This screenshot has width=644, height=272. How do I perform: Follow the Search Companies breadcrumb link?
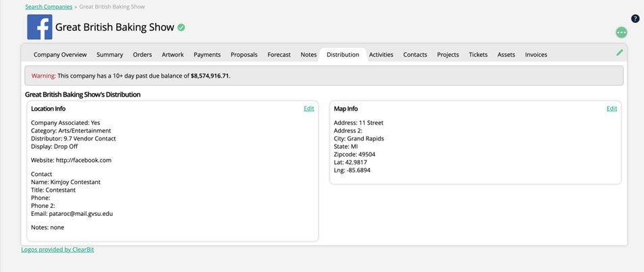(x=49, y=7)
